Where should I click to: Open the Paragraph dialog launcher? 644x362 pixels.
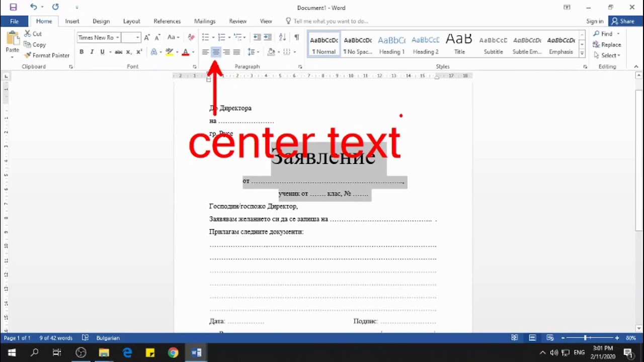pos(300,66)
